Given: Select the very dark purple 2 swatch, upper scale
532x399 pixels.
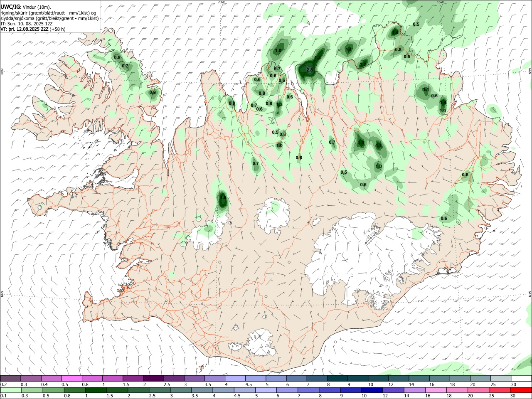Looking at the screenshot, I should [x=153, y=378].
